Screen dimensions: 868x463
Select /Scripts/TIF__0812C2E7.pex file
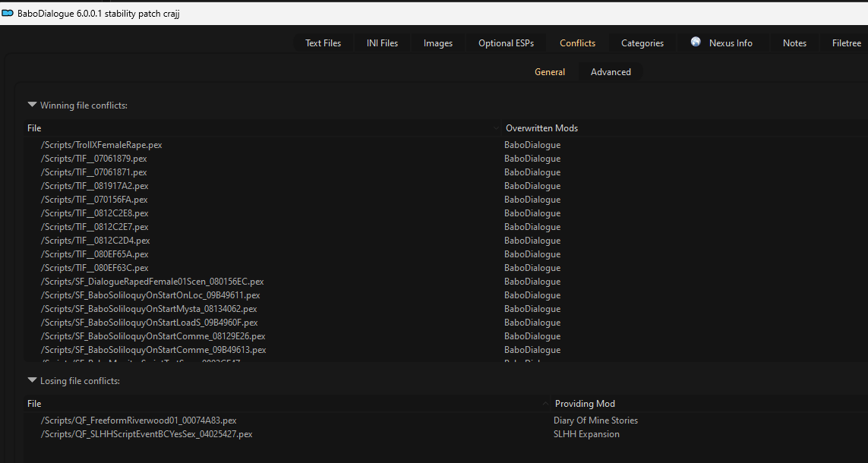coord(94,227)
